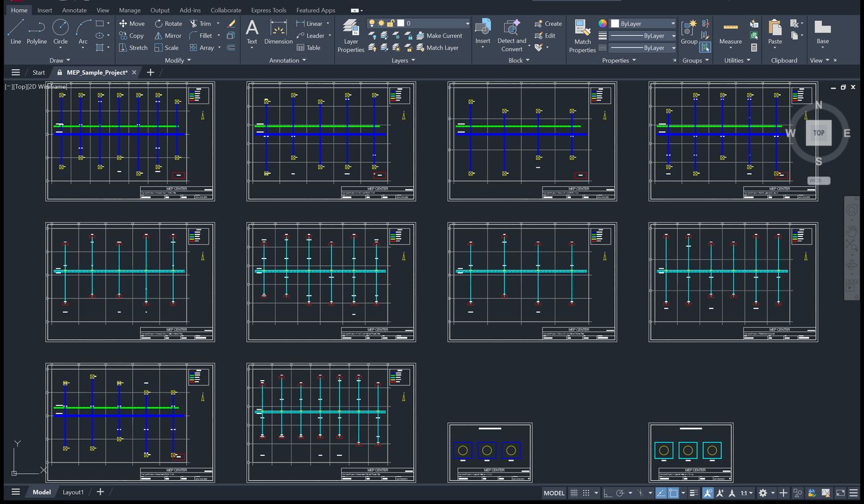Viewport: 864px width, 504px height.
Task: Toggle polar tracking in status bar
Action: click(620, 493)
